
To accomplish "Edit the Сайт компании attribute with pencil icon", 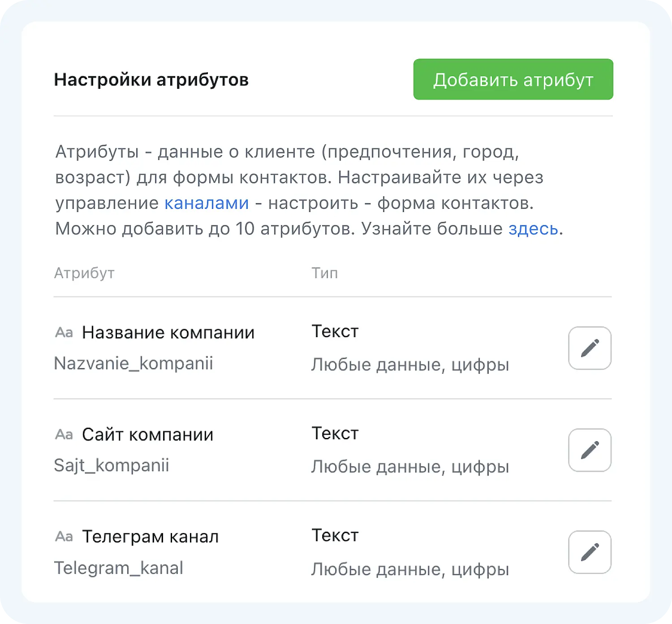I will coord(590,450).
